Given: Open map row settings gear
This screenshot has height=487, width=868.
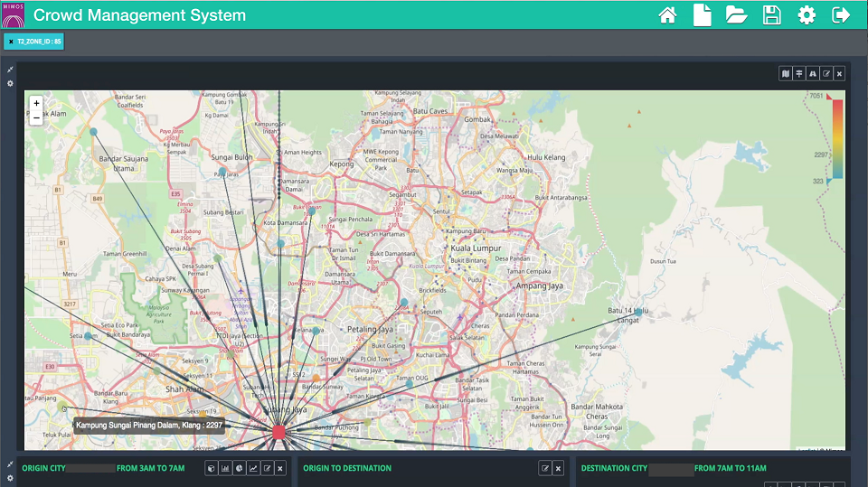Looking at the screenshot, I should 10,83.
